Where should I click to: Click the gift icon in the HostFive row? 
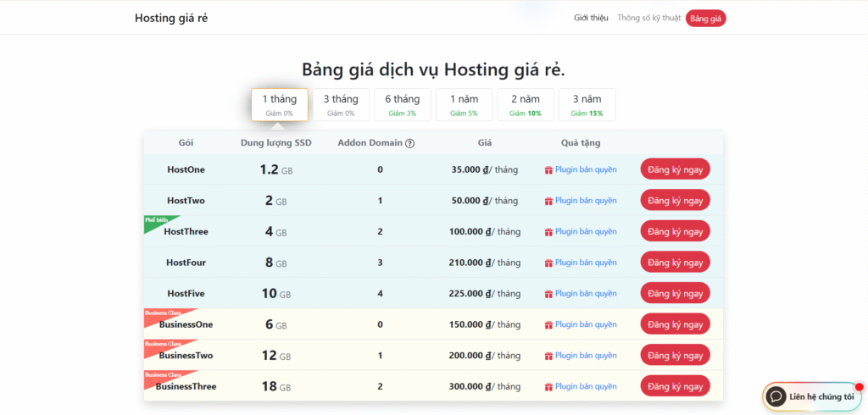tap(548, 294)
